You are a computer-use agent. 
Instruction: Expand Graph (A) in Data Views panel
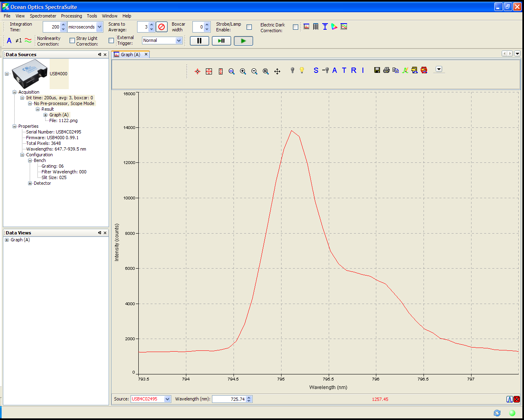7,240
